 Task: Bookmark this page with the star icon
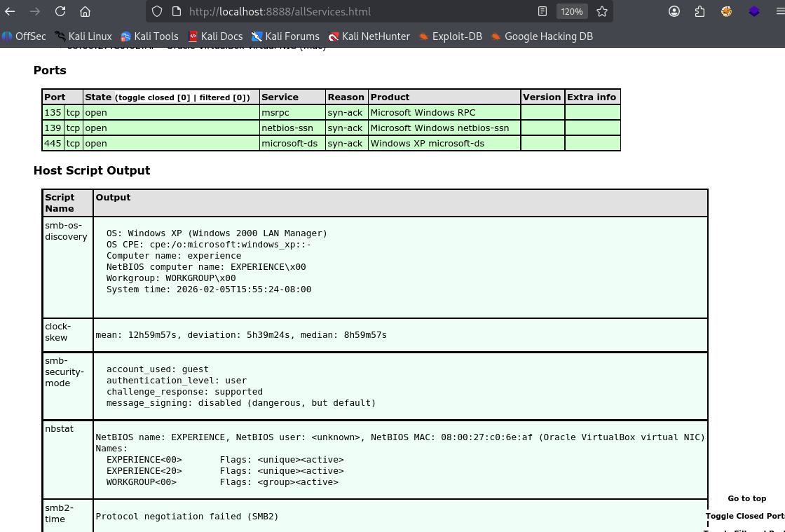point(602,11)
